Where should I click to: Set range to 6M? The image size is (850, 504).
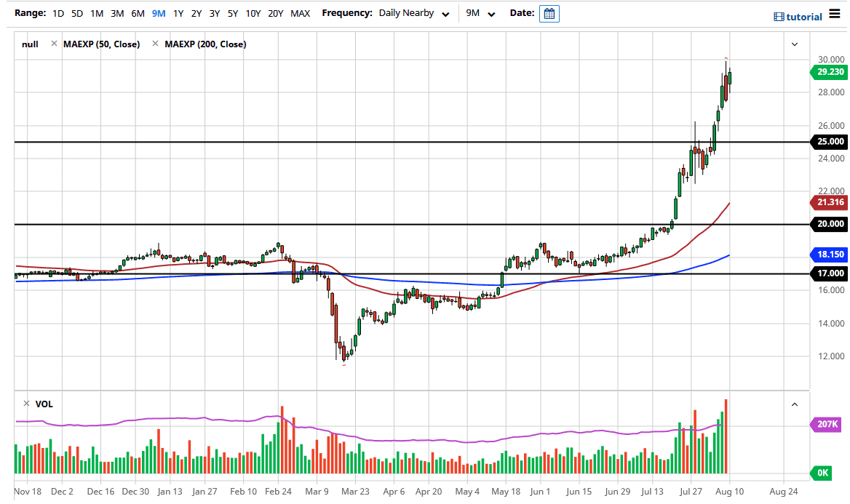pos(138,14)
